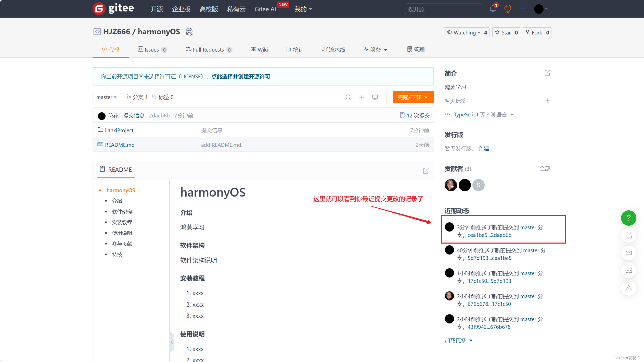
Task: Click the floating chat bubble icon
Action: click(x=629, y=271)
